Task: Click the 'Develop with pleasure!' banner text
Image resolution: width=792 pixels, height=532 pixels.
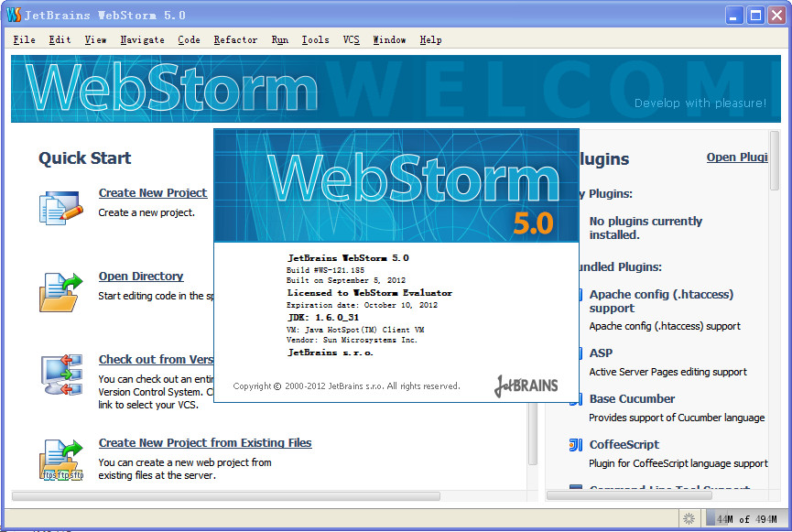Action: pos(700,103)
